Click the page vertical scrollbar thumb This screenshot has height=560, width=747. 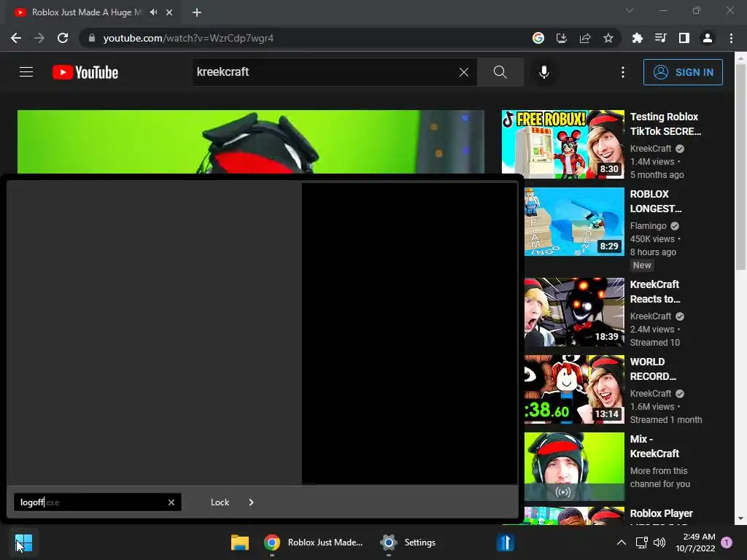[x=740, y=168]
